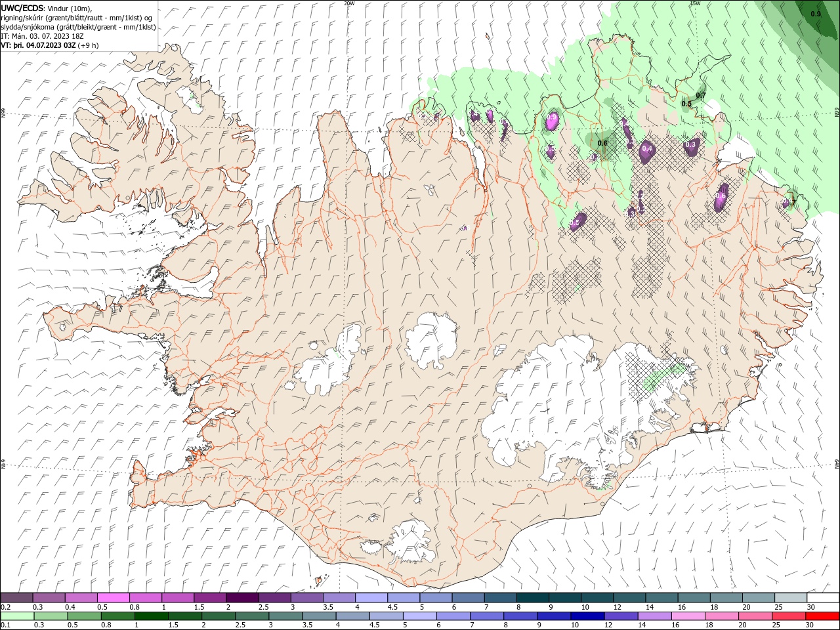Click the white 30 swatch in upper legend
This screenshot has height=630, width=840.
tap(822, 598)
